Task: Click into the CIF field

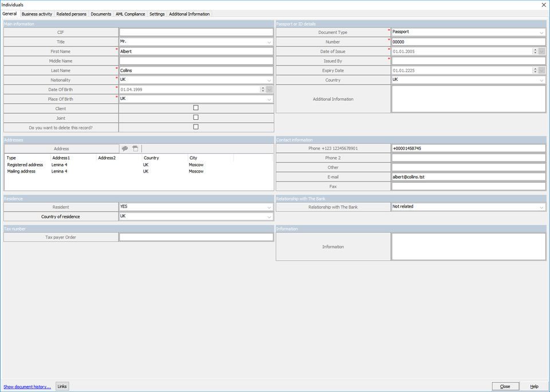Action: click(196, 32)
